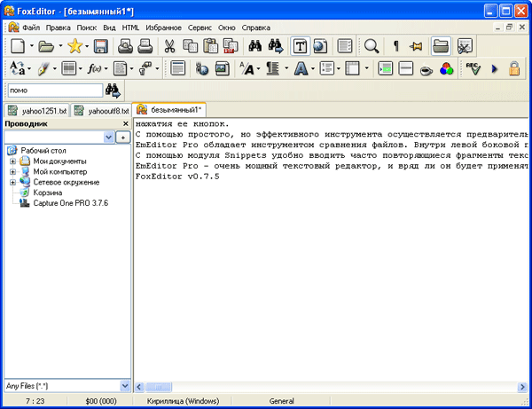The width and height of the screenshot is (532, 409).
Task: Run ABC spell check
Action: pos(473,68)
